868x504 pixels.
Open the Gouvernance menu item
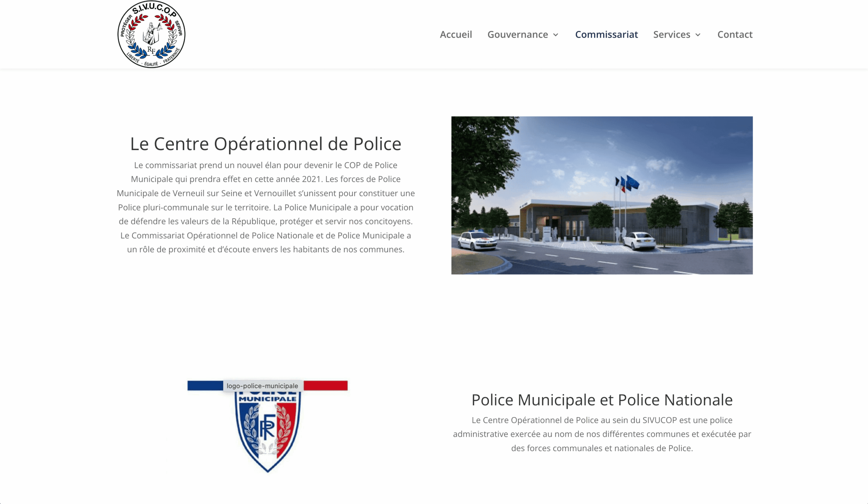517,35
